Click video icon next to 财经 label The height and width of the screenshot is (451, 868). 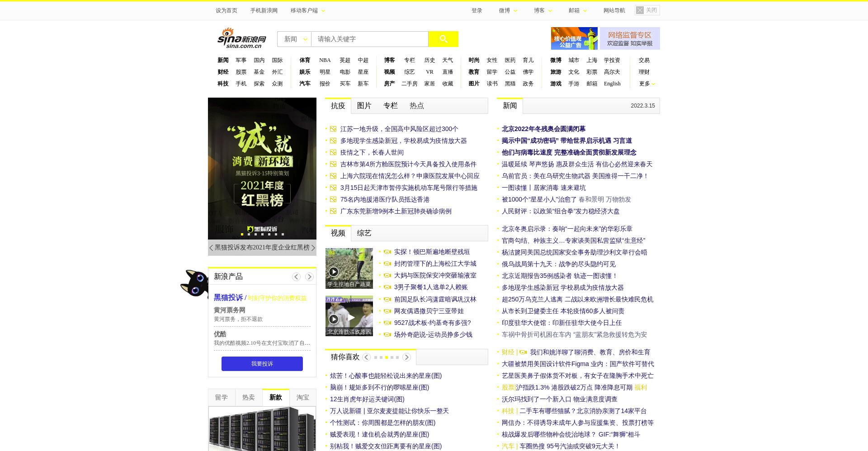523,352
